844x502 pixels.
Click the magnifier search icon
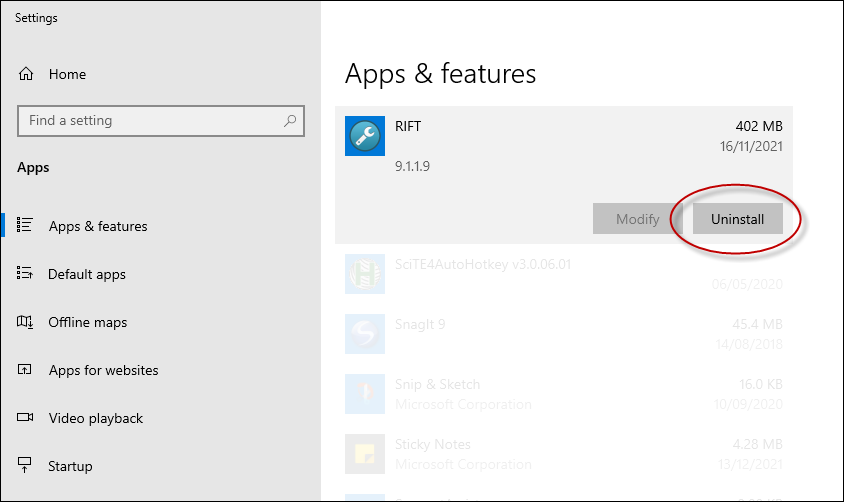[290, 121]
